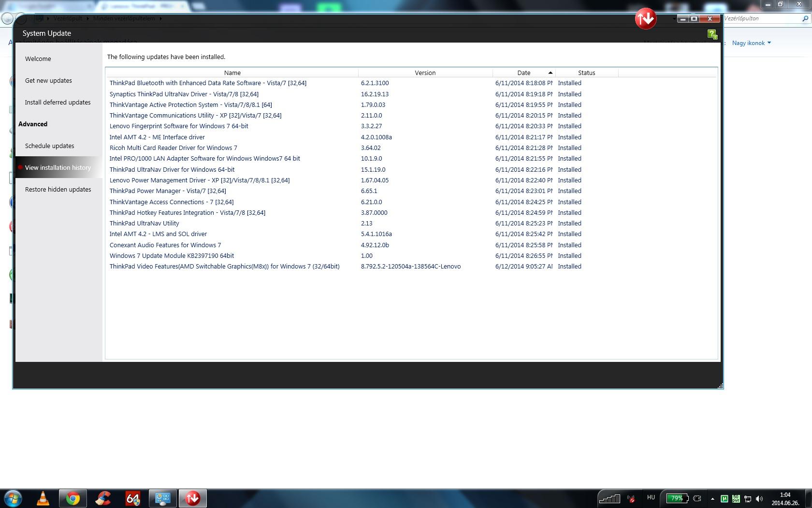Select ThinkVantage Access Connections row
The image size is (812, 508).
click(411, 202)
